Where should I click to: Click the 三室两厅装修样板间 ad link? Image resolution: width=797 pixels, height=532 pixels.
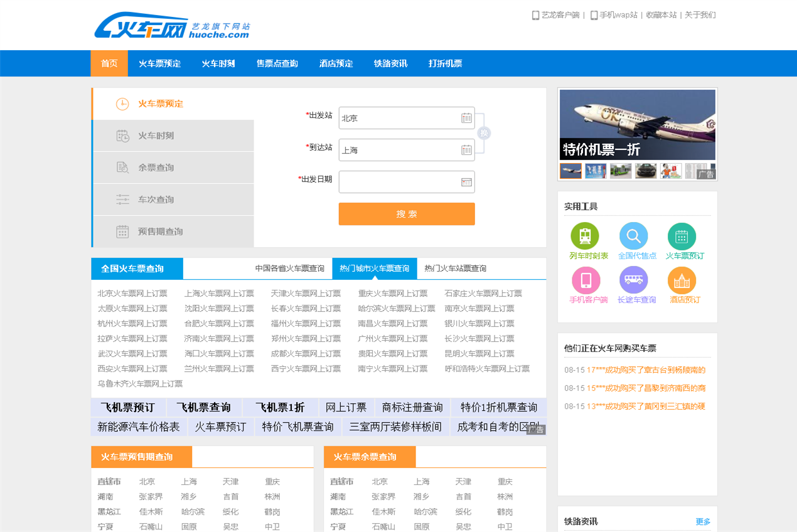(396, 427)
